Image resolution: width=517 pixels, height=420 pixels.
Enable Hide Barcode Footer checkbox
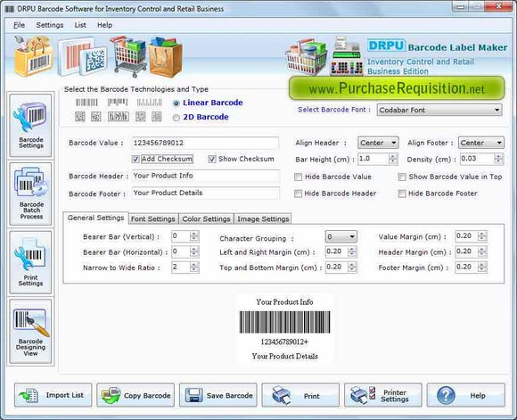tap(402, 194)
